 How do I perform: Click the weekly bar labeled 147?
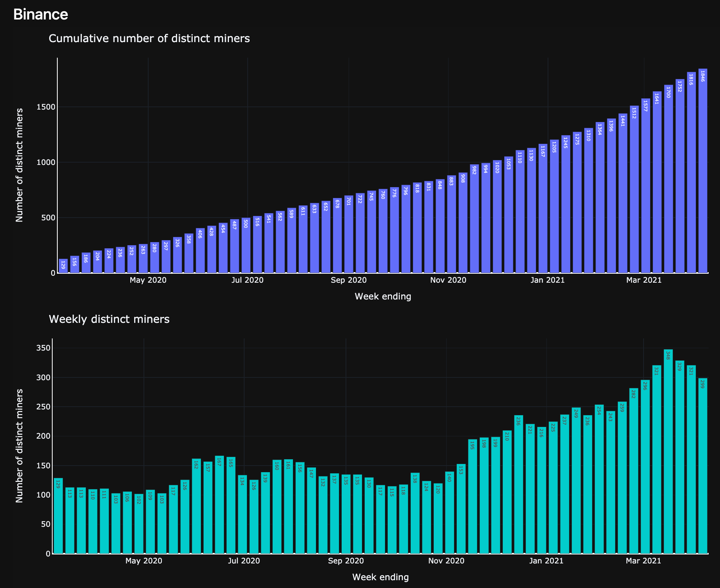[312, 510]
